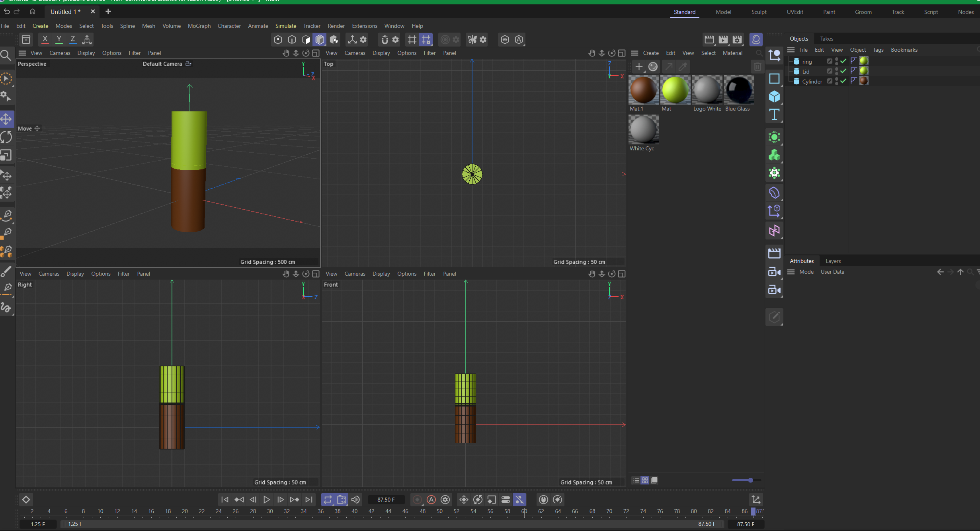Screen dimensions: 980x531
Task: Click the new material plus icon
Action: coord(638,67)
